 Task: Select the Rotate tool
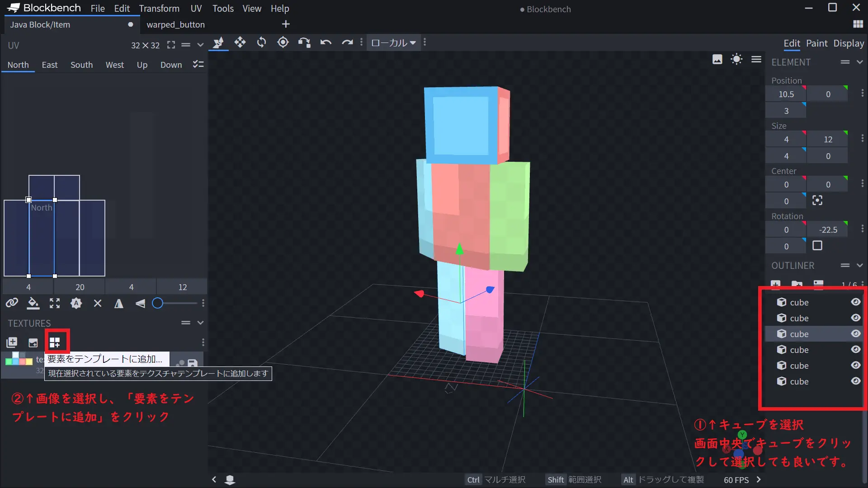[x=261, y=42]
